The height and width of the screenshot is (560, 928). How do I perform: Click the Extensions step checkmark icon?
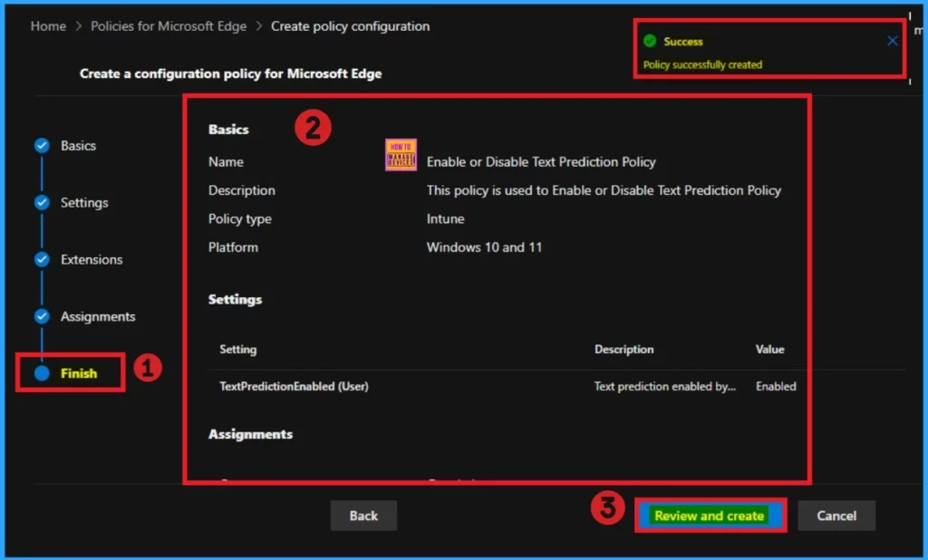point(42,259)
